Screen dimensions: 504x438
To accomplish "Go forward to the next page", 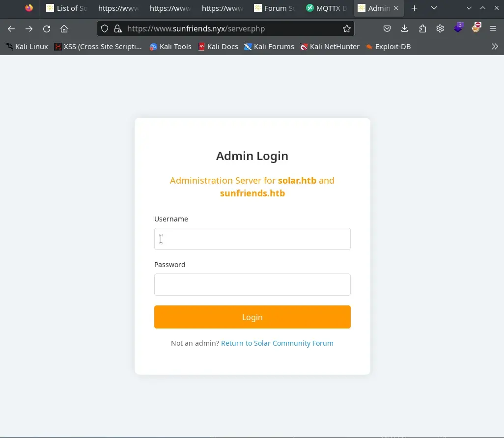I will click(29, 29).
